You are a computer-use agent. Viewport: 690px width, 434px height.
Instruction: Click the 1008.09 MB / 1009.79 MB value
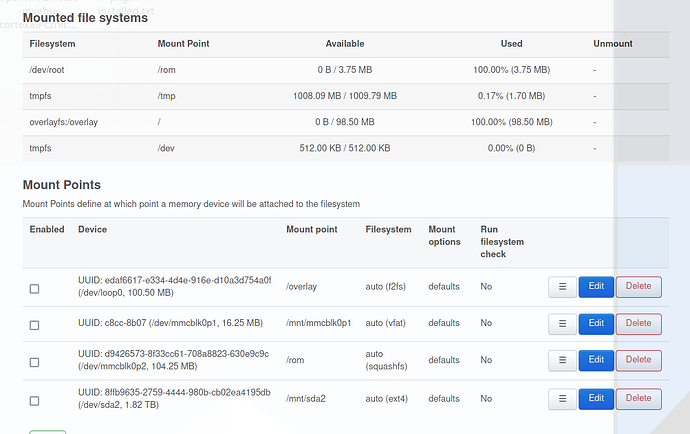[345, 96]
